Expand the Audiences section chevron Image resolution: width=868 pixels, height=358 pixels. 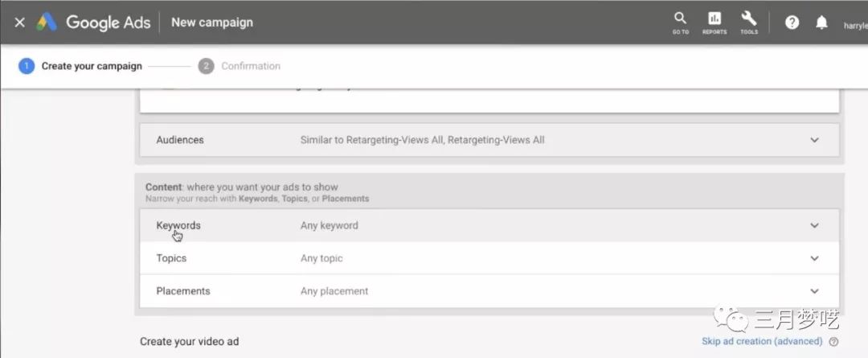click(x=814, y=140)
